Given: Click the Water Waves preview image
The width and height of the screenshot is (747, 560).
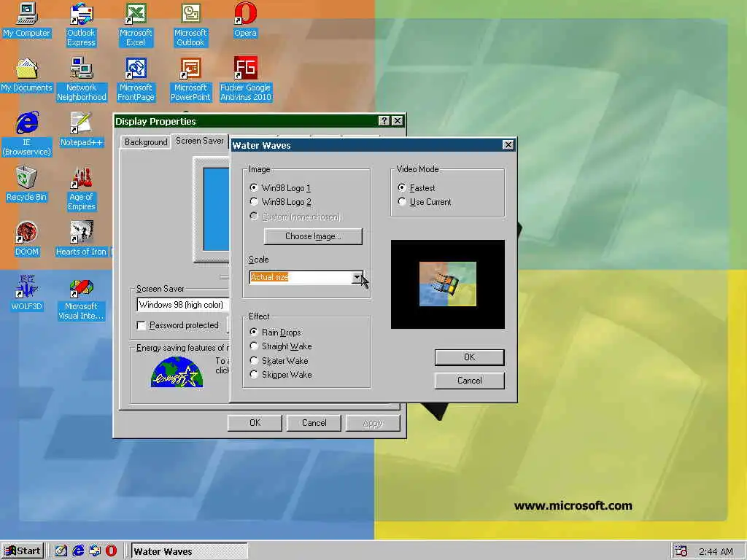Looking at the screenshot, I should tap(447, 284).
